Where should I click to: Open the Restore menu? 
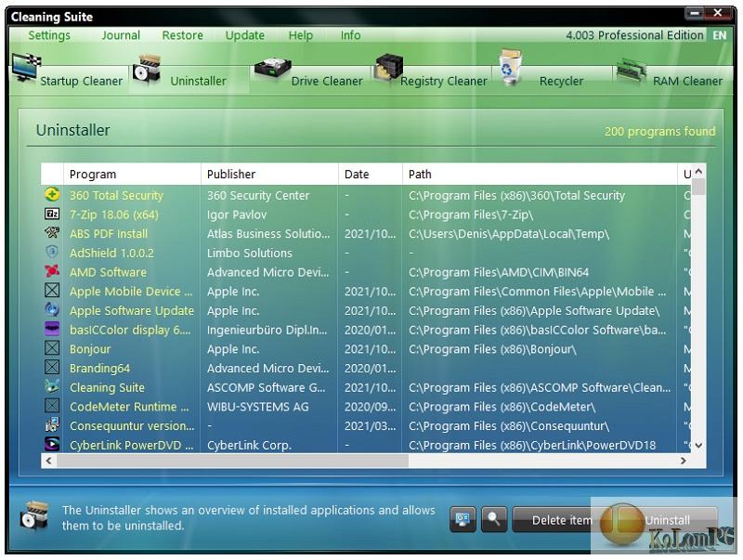[182, 35]
